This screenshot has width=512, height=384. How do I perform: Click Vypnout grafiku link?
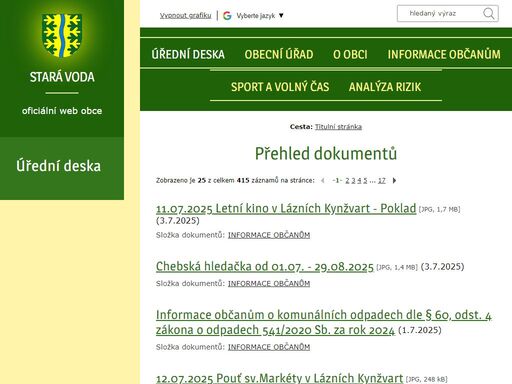[185, 16]
